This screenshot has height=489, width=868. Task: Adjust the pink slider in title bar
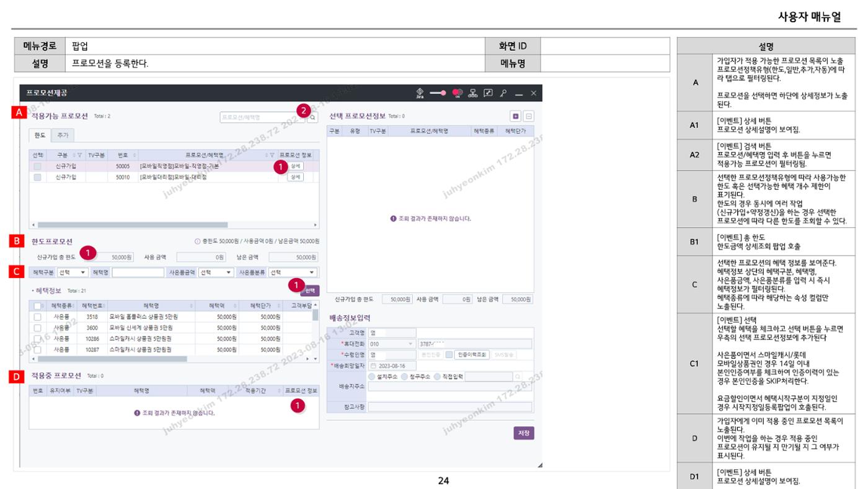pos(436,93)
